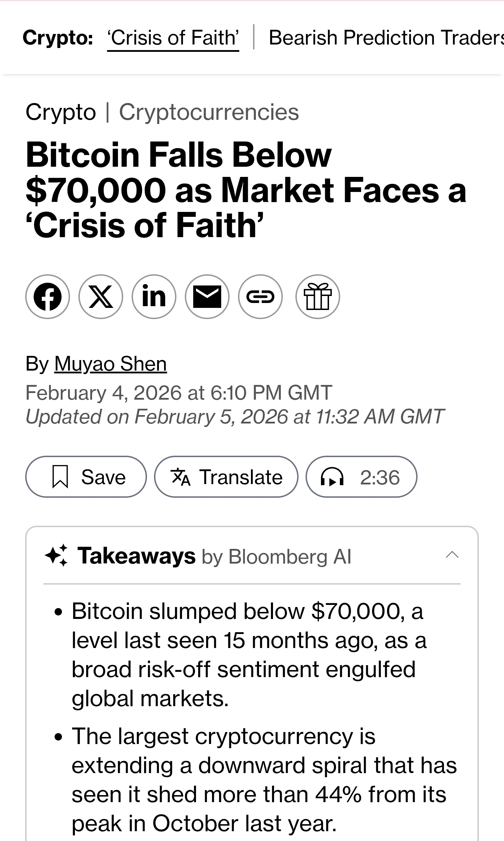Screen dimensions: 504x841
Task: Click the gift article icon
Action: (317, 297)
